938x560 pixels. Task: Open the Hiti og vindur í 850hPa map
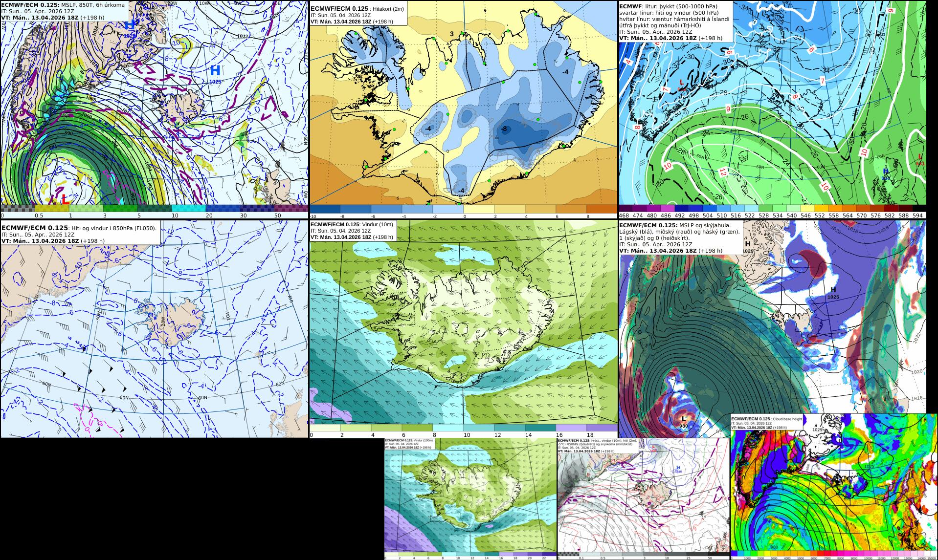point(154,328)
